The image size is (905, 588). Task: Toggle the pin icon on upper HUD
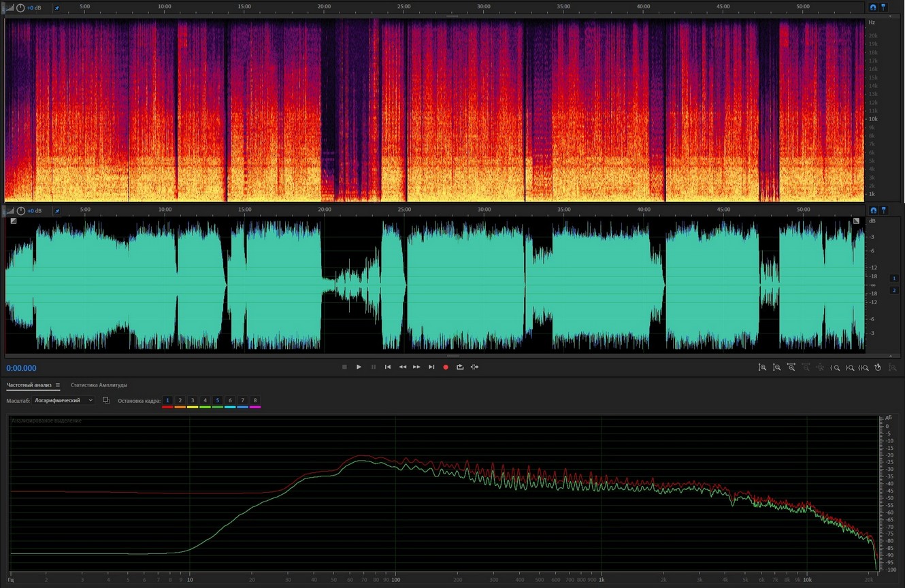click(x=56, y=8)
